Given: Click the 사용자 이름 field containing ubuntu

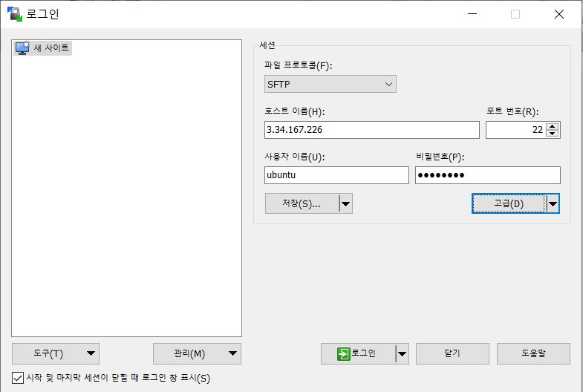Looking at the screenshot, I should pyautogui.click(x=336, y=175).
